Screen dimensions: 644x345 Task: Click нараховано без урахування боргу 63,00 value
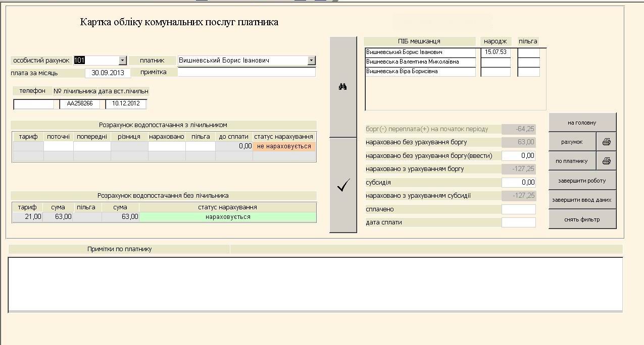click(x=519, y=142)
